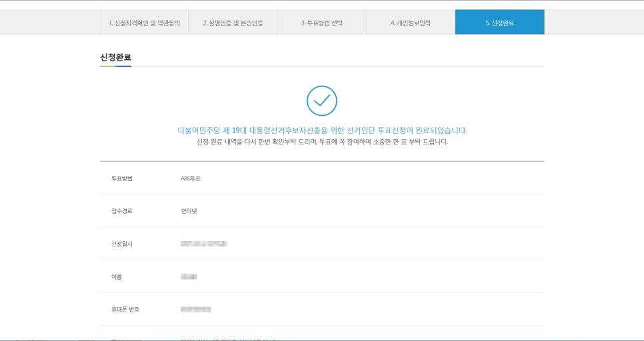This screenshot has height=341, width=644.
Task: Select step 3 투표방법 선택 tab
Action: coord(322,22)
